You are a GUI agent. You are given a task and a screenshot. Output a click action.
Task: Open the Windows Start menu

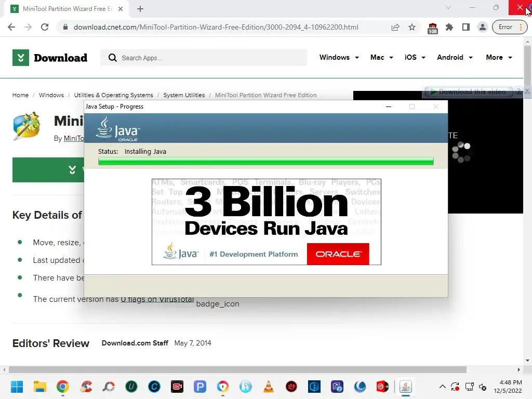pos(17,387)
